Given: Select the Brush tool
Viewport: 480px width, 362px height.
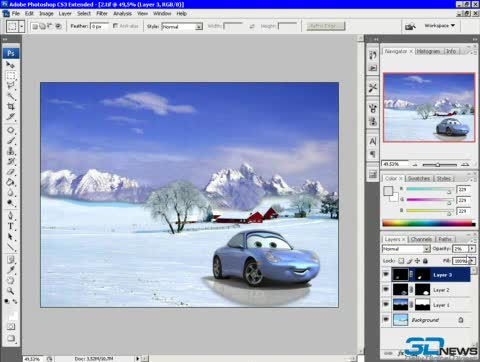Looking at the screenshot, I should tap(11, 140).
